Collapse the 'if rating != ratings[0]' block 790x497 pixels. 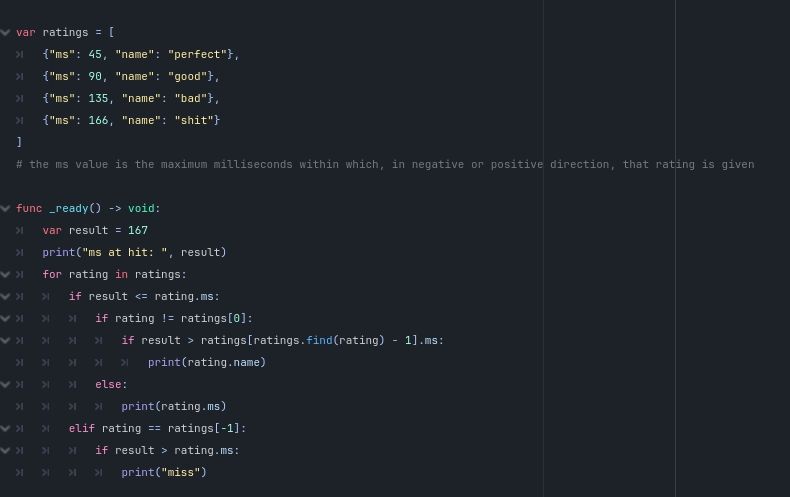click(6, 318)
